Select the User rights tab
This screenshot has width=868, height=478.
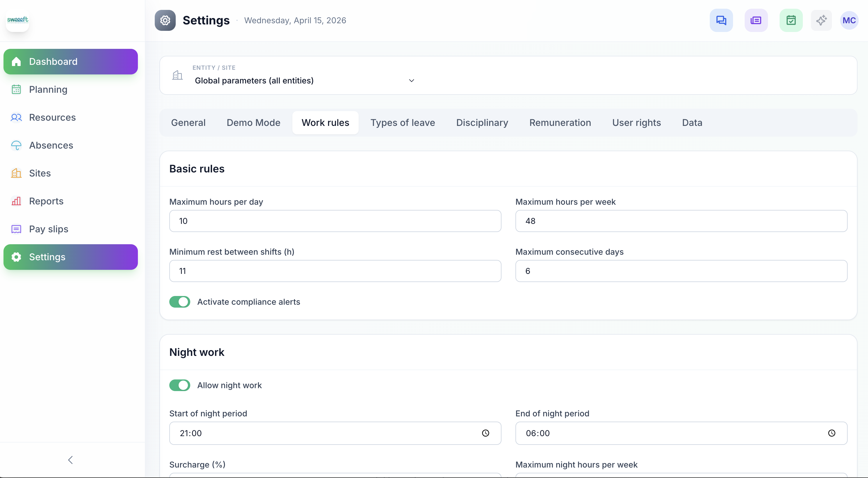(x=636, y=123)
